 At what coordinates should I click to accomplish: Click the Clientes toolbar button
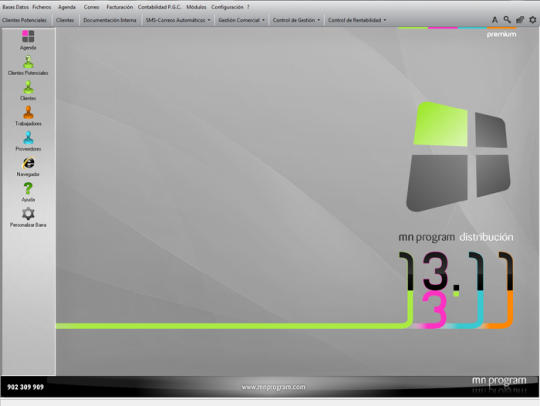[x=65, y=20]
